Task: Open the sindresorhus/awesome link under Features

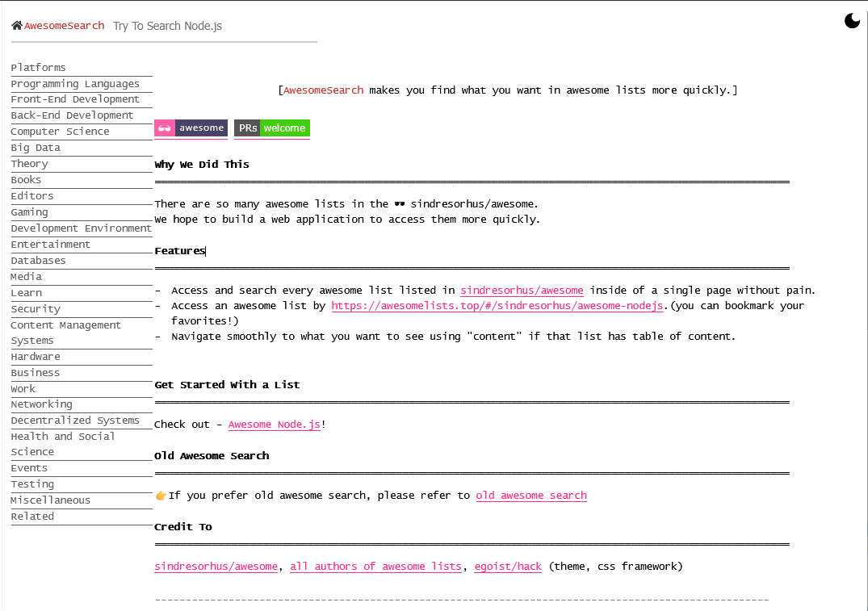Action: click(x=522, y=290)
